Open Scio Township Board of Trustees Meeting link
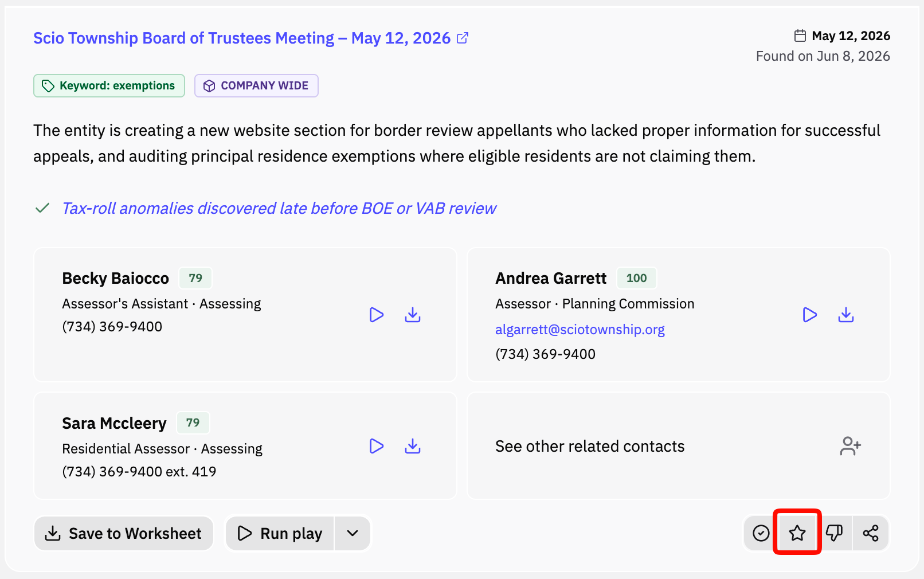Viewport: 924px width, 579px height. 242,38
